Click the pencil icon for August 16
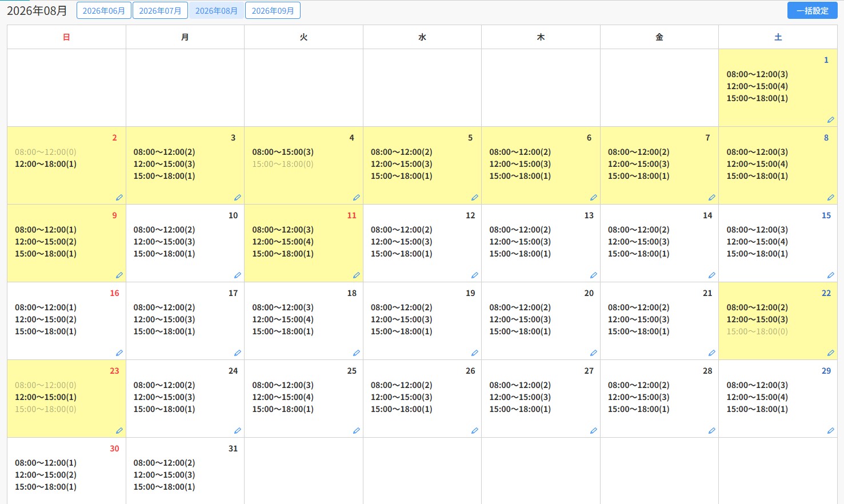Viewport: 844px width, 504px height. [119, 353]
